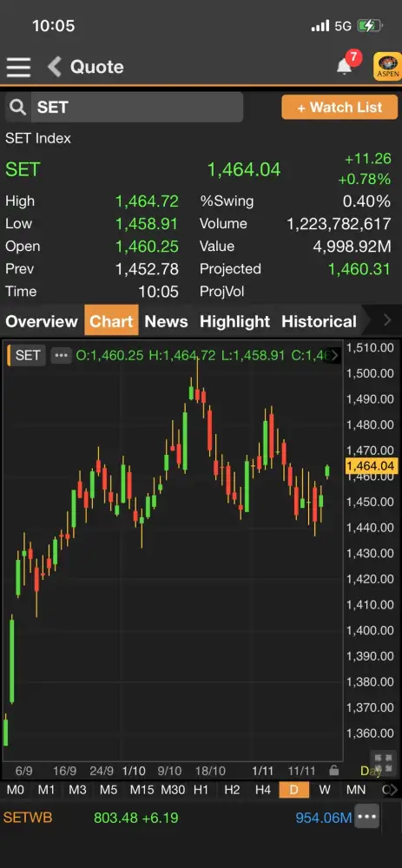Expand the OHLC info arrow
The height and width of the screenshot is (868, 402).
335,355
